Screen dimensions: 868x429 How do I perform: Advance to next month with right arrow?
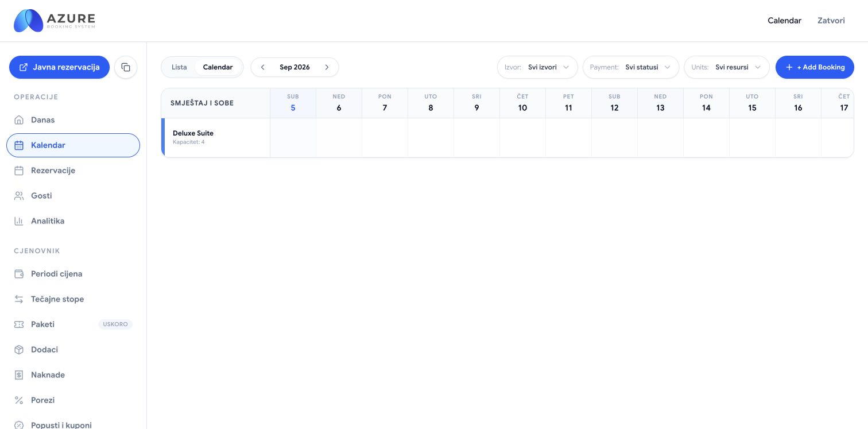[x=327, y=67]
